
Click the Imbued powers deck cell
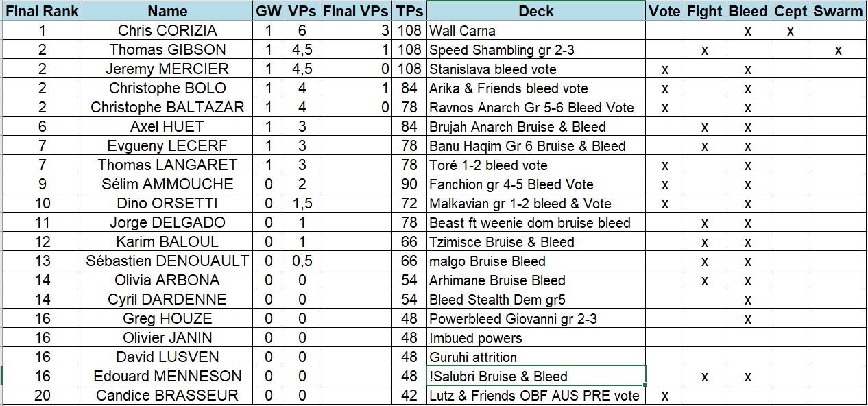click(x=535, y=338)
